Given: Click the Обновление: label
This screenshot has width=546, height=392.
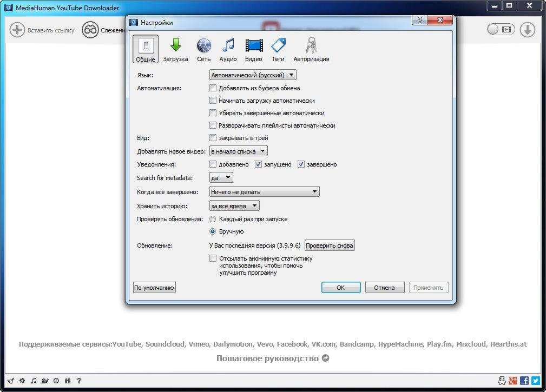Looking at the screenshot, I should point(155,245).
